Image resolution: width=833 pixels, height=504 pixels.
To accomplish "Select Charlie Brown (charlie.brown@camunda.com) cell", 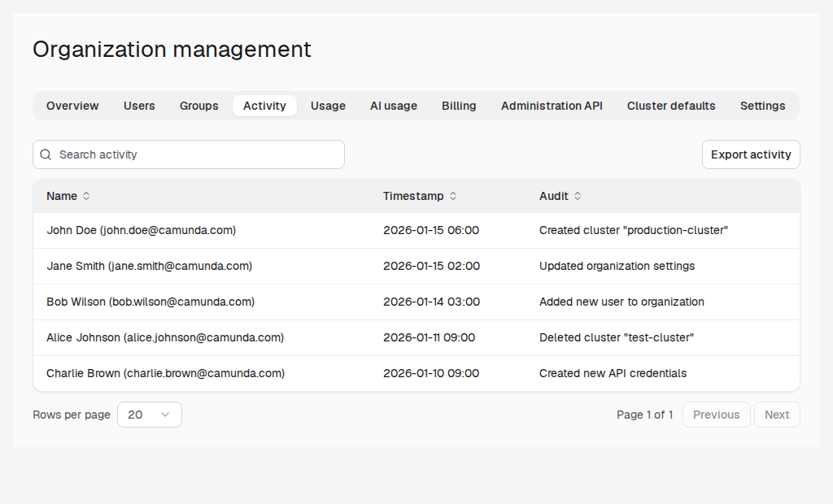I will point(166,373).
